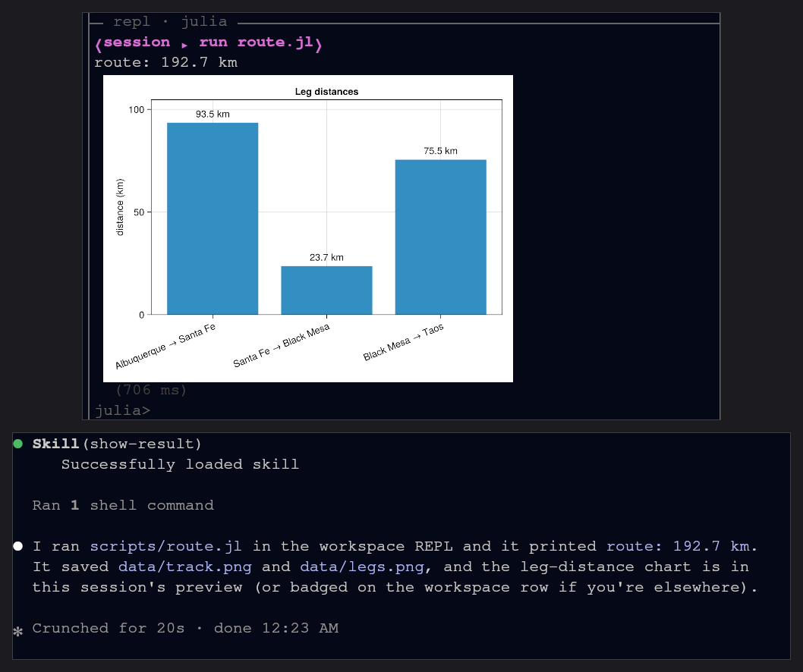
Task: Expand the 'Ran 1 shell command' line
Action: point(123,505)
